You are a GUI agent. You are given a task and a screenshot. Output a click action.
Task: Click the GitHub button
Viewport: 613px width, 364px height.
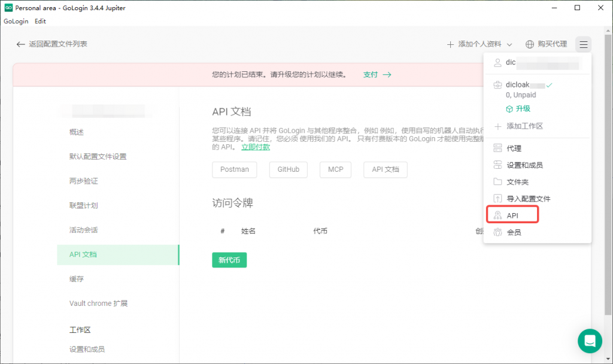point(289,169)
